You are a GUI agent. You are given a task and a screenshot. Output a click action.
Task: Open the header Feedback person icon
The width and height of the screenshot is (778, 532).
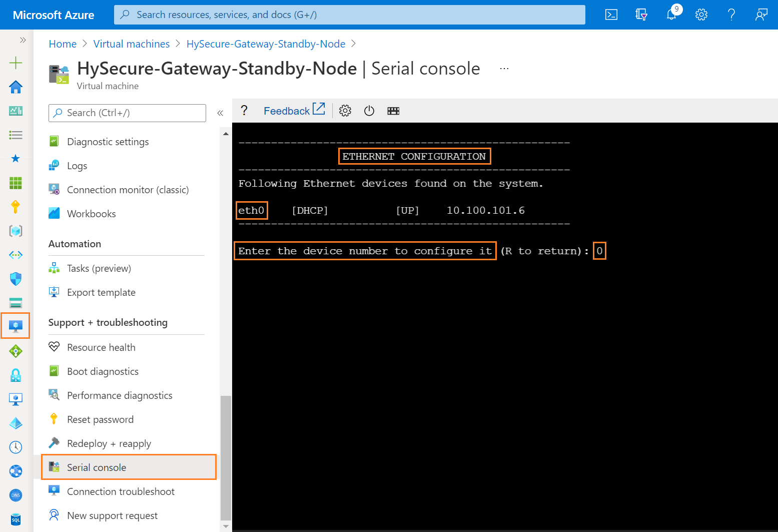761,15
